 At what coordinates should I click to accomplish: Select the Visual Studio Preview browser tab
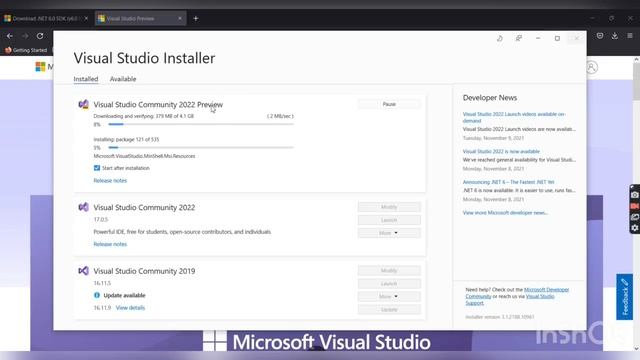click(x=140, y=18)
